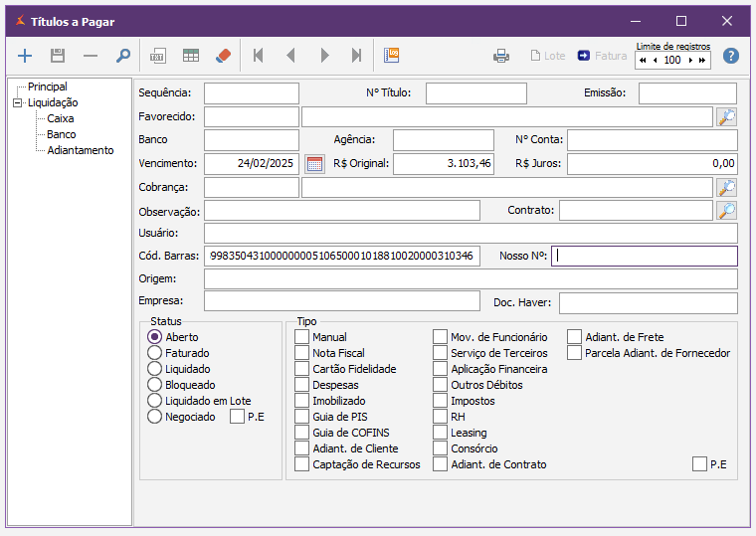Collapse the Liquidação tree node
Viewport: 756px width, 536px height.
[17, 102]
